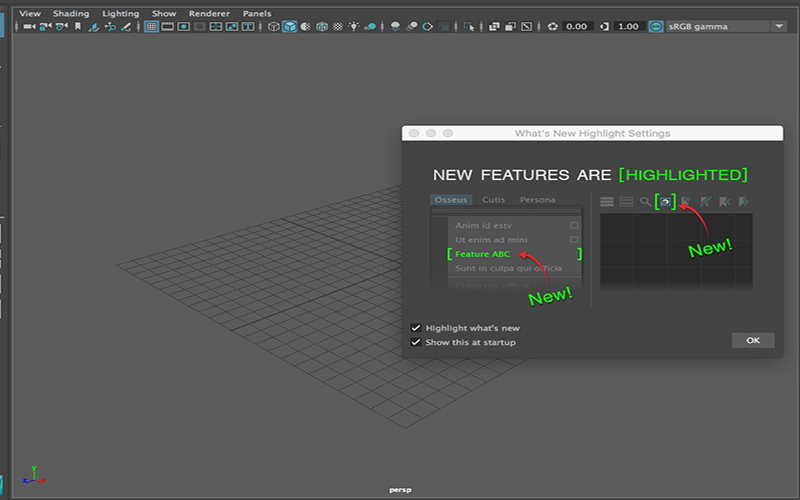800x500 pixels.
Task: Toggle the Safe Action icon
Action: tap(232, 27)
